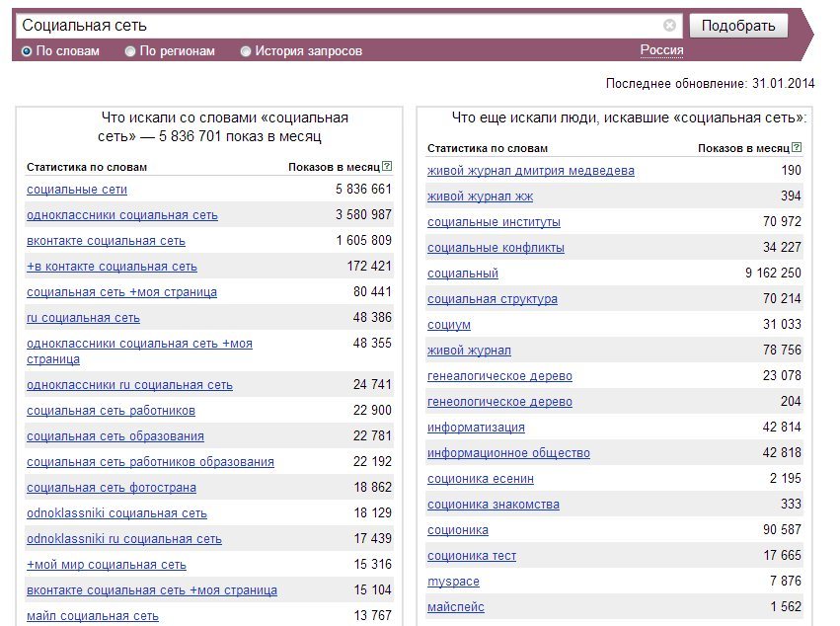Open 'социальная сеть работников' link
The width and height of the screenshot is (840, 626).
coord(111,411)
